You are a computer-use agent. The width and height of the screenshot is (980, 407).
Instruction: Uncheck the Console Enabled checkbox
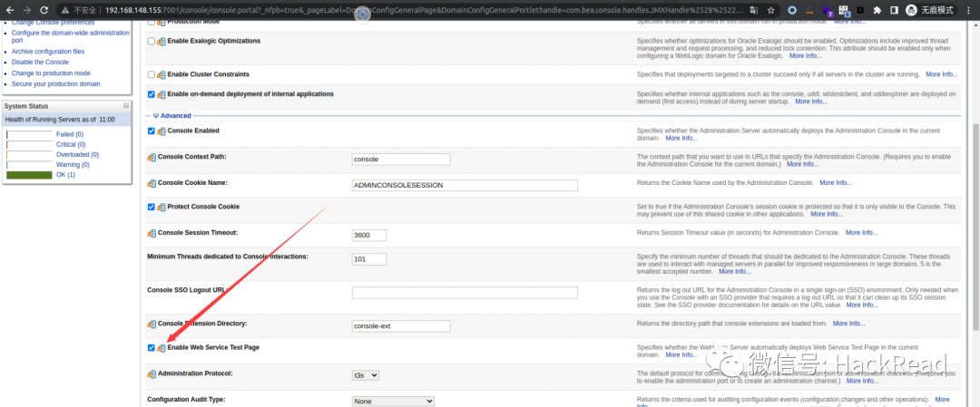pos(152,131)
